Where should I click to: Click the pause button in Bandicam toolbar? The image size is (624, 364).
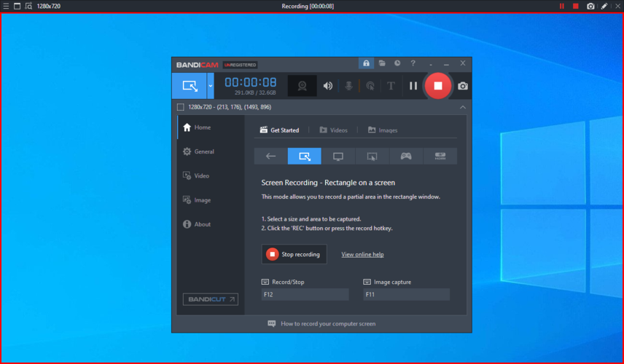click(413, 86)
